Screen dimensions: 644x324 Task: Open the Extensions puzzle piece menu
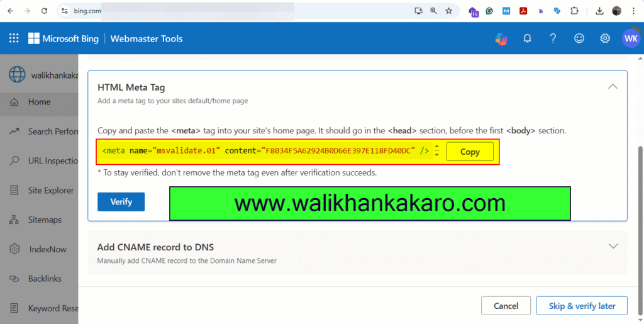574,11
